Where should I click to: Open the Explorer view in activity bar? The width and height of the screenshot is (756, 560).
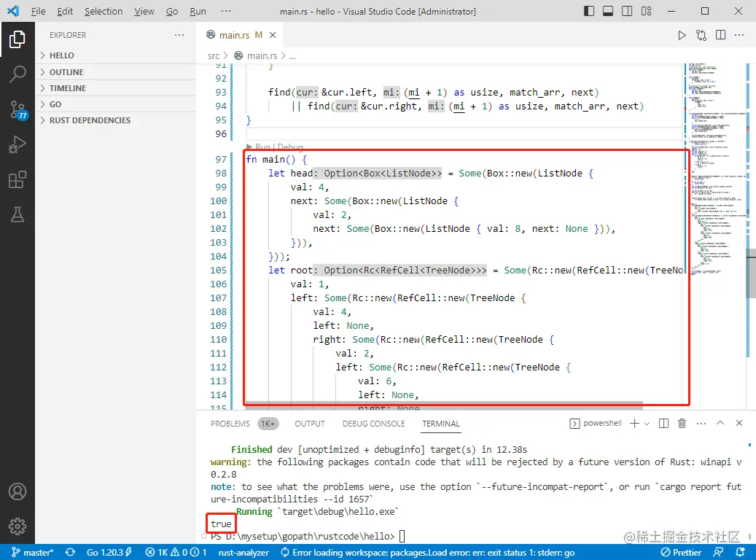click(17, 39)
